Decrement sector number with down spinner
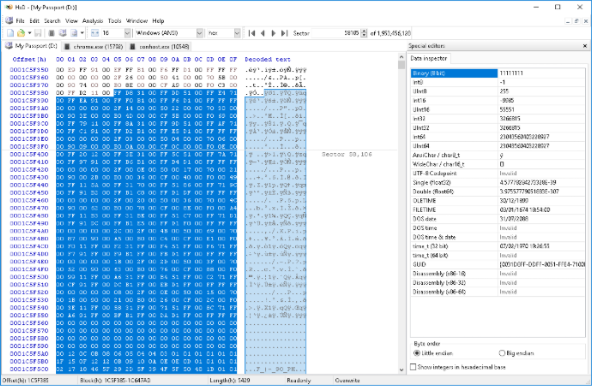 pos(364,36)
